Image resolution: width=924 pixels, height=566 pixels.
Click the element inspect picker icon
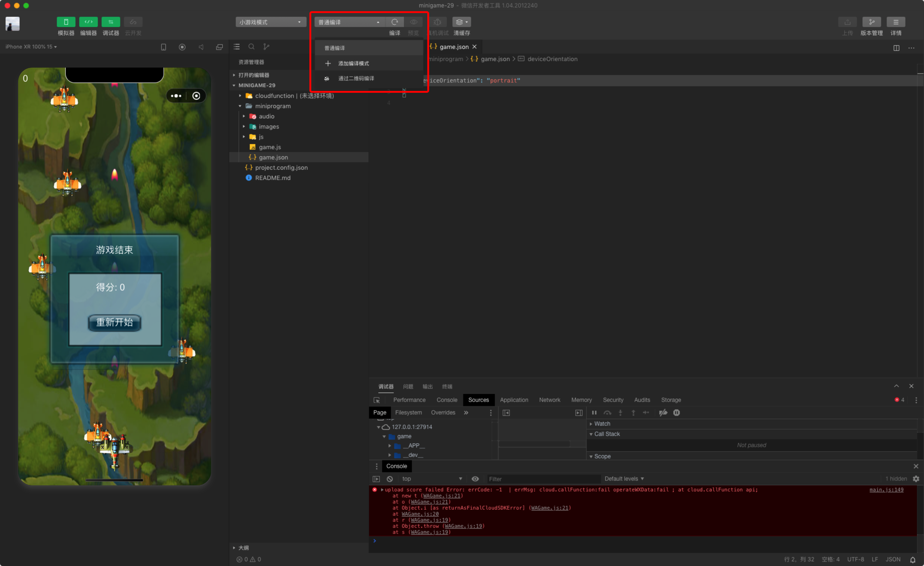click(x=376, y=400)
